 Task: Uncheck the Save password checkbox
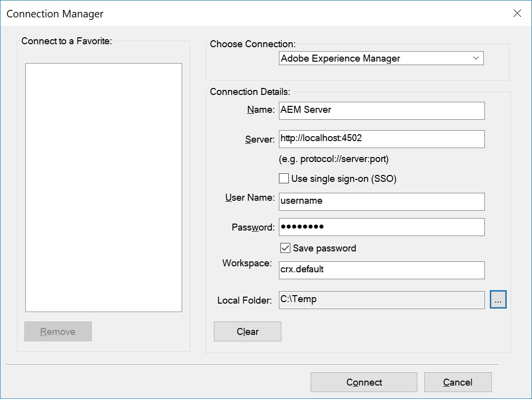click(285, 248)
